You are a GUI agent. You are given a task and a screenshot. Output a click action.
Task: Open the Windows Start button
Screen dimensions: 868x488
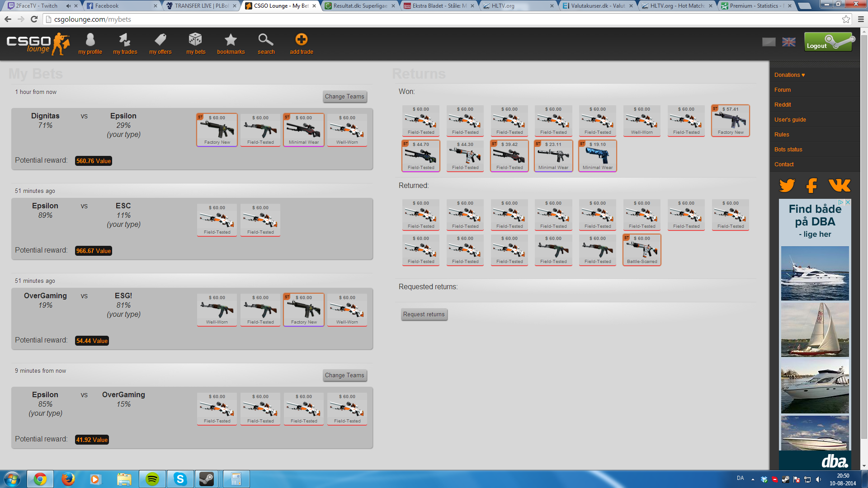click(x=12, y=479)
